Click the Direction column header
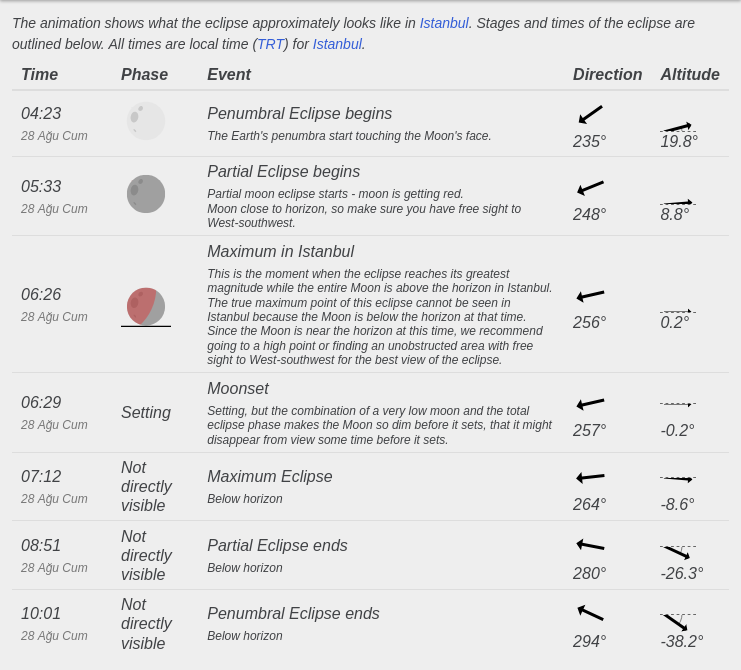The width and height of the screenshot is (741, 670). [607, 74]
